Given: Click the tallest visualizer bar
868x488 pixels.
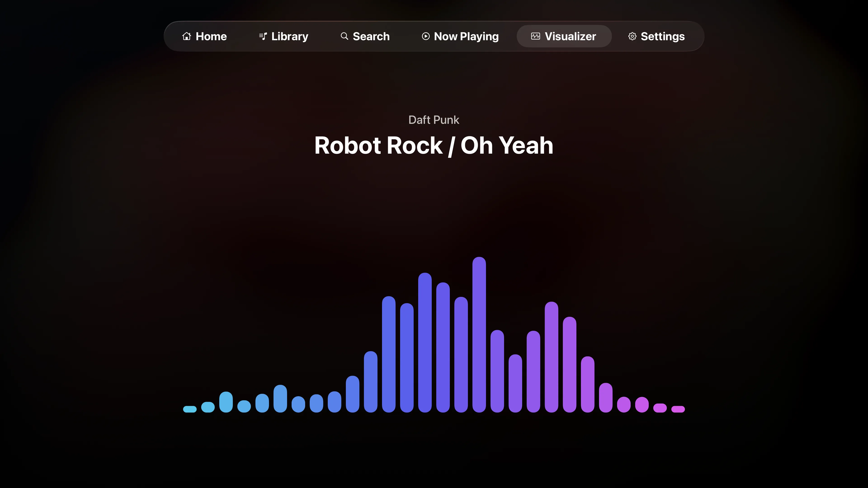Looking at the screenshot, I should click(x=479, y=334).
